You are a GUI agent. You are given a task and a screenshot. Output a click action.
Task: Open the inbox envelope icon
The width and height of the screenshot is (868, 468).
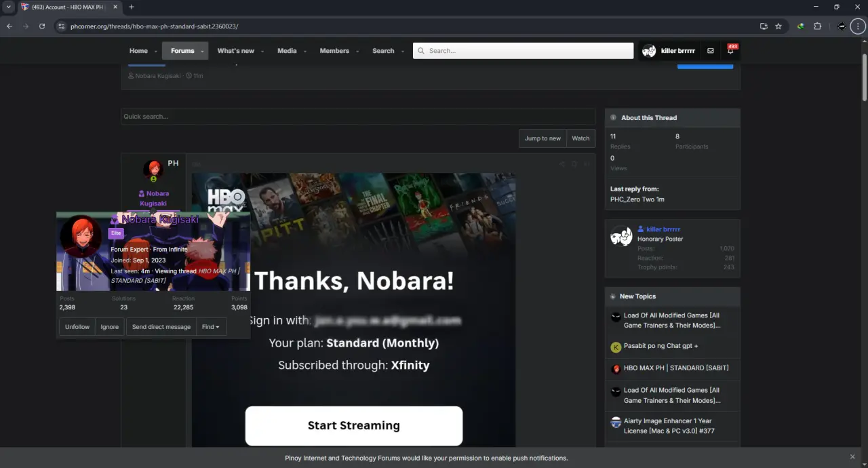tap(710, 51)
